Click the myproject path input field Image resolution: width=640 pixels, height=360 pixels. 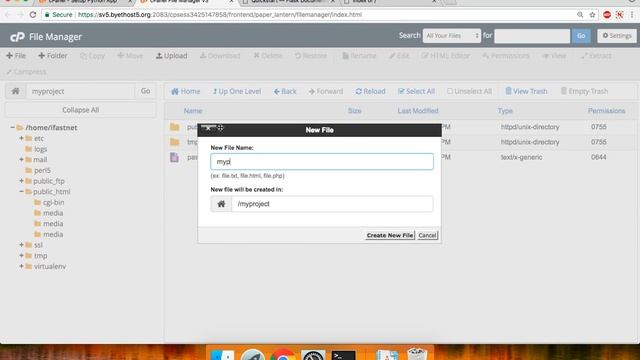pyautogui.click(x=81, y=91)
